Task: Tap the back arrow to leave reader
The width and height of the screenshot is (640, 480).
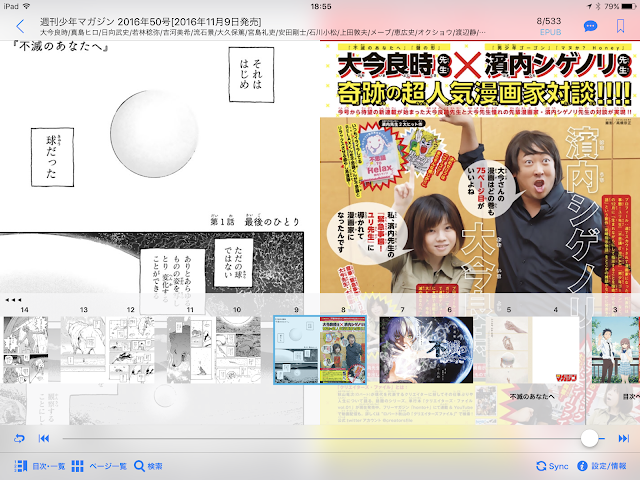Action: 20,27
